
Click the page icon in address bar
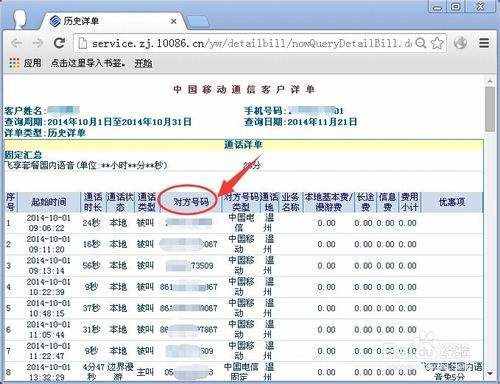(x=82, y=43)
